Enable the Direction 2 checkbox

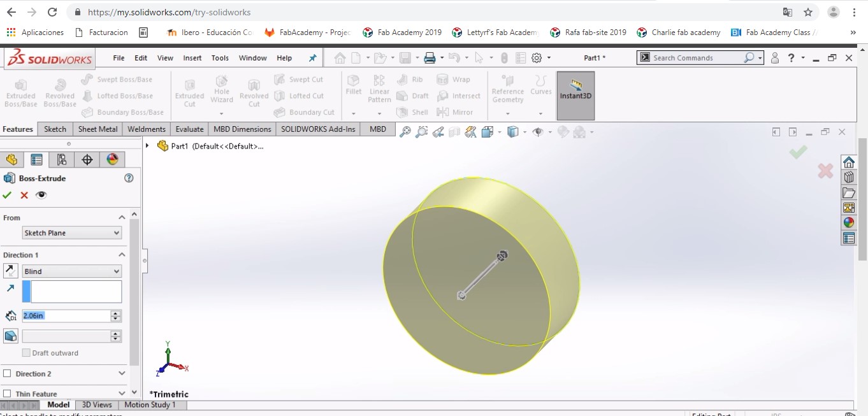click(x=7, y=374)
